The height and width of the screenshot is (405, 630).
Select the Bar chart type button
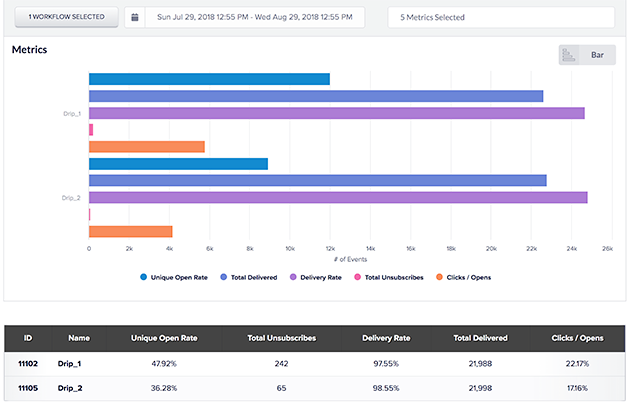597,55
